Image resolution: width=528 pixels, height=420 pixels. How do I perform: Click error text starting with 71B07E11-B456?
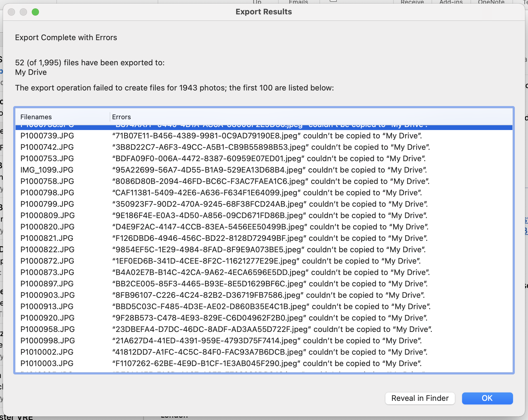click(x=267, y=136)
